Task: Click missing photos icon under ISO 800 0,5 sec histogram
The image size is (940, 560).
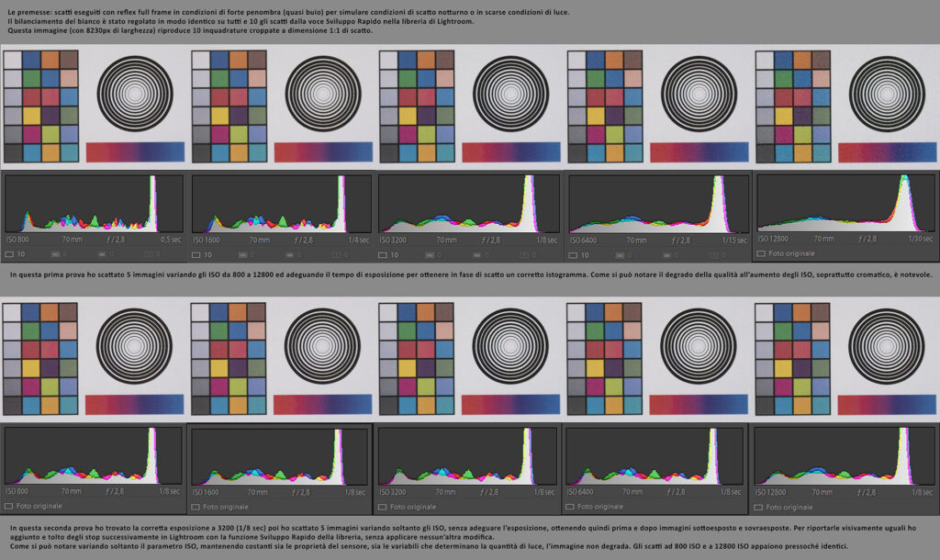Action: click(148, 254)
